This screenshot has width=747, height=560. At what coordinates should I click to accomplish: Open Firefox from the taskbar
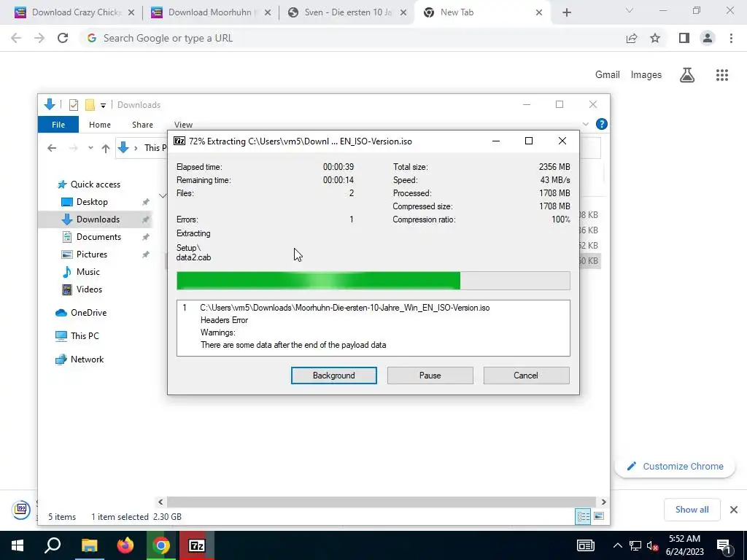(x=125, y=545)
